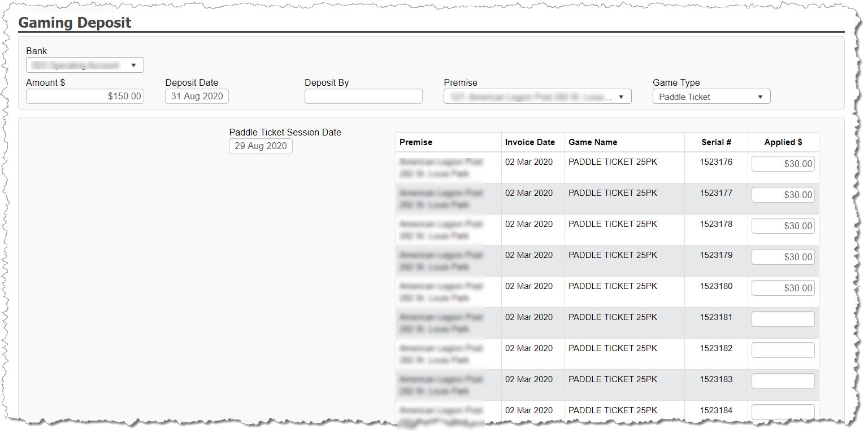Click inside the Deposit By text box

pos(363,96)
